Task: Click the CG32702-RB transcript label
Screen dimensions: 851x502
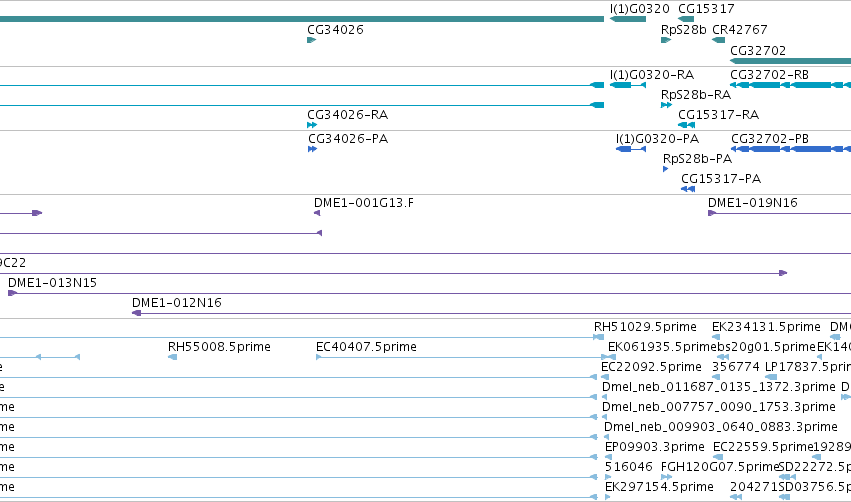Action: (770, 75)
